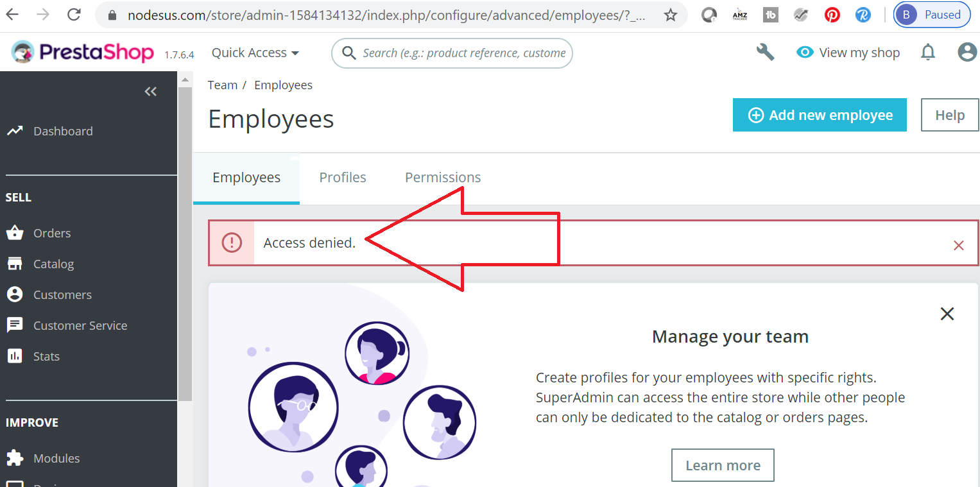The image size is (980, 487).
Task: Expand the Quick Access dropdown
Action: [255, 53]
